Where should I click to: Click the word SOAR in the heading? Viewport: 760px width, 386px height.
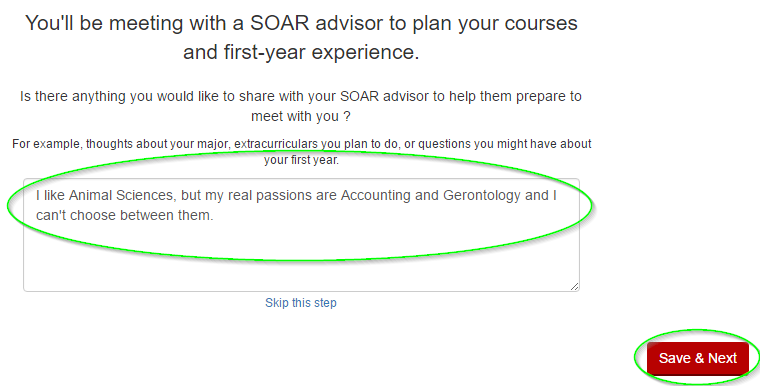280,23
